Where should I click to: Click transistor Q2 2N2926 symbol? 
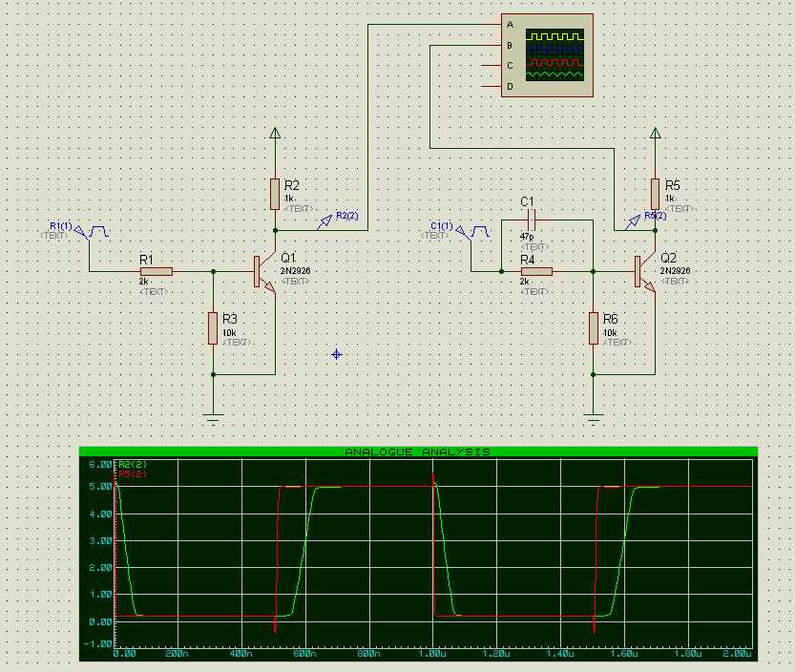tap(644, 272)
